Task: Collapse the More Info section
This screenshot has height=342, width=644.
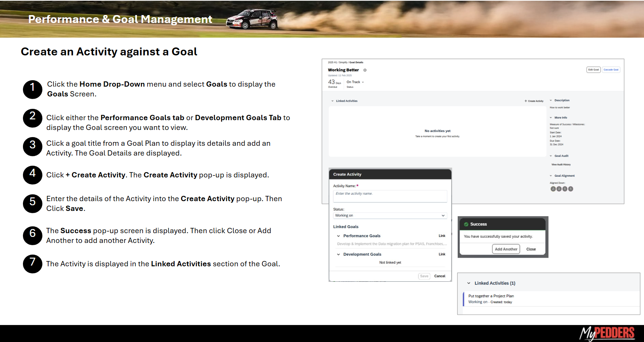Action: pos(551,118)
